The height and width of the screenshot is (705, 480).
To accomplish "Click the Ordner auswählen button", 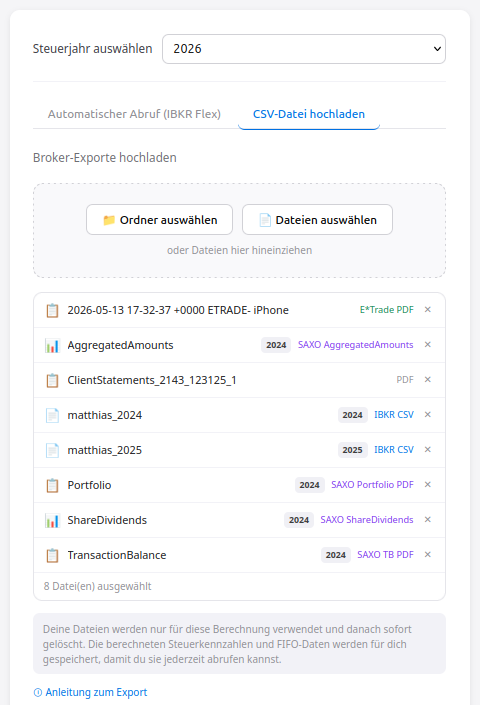I will pyautogui.click(x=160, y=220).
